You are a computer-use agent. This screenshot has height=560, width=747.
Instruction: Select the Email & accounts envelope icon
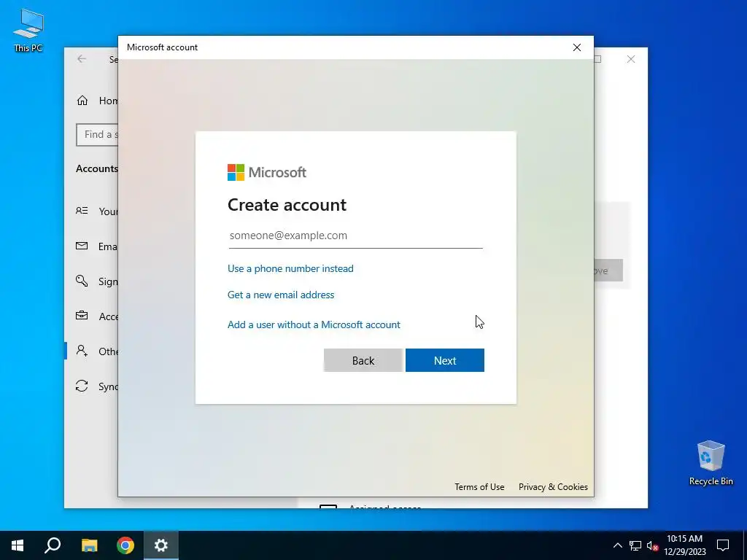point(82,246)
